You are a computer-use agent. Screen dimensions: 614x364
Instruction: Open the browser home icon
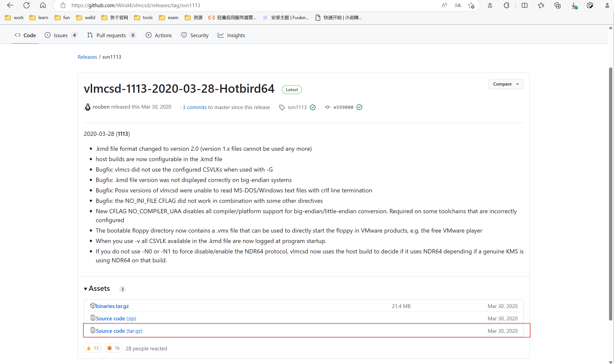pyautogui.click(x=43, y=5)
